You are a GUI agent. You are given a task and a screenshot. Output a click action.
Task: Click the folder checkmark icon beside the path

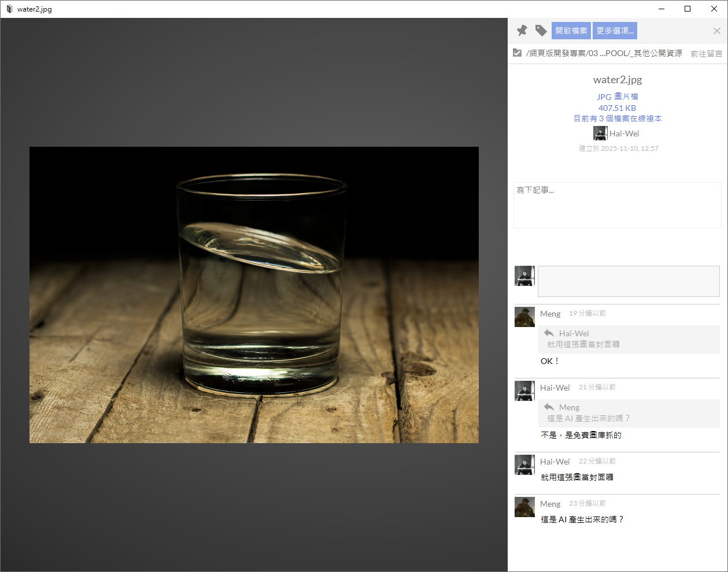click(x=518, y=53)
